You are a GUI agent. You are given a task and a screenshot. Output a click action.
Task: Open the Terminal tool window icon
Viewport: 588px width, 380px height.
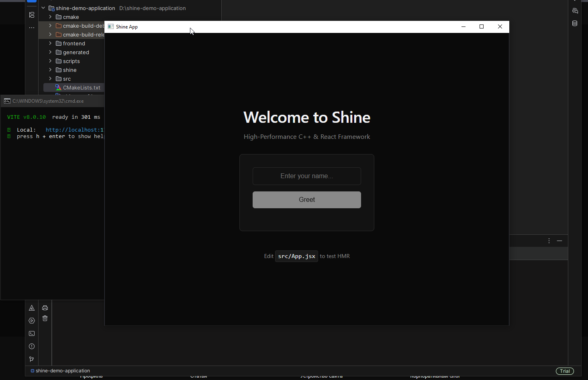tap(32, 333)
